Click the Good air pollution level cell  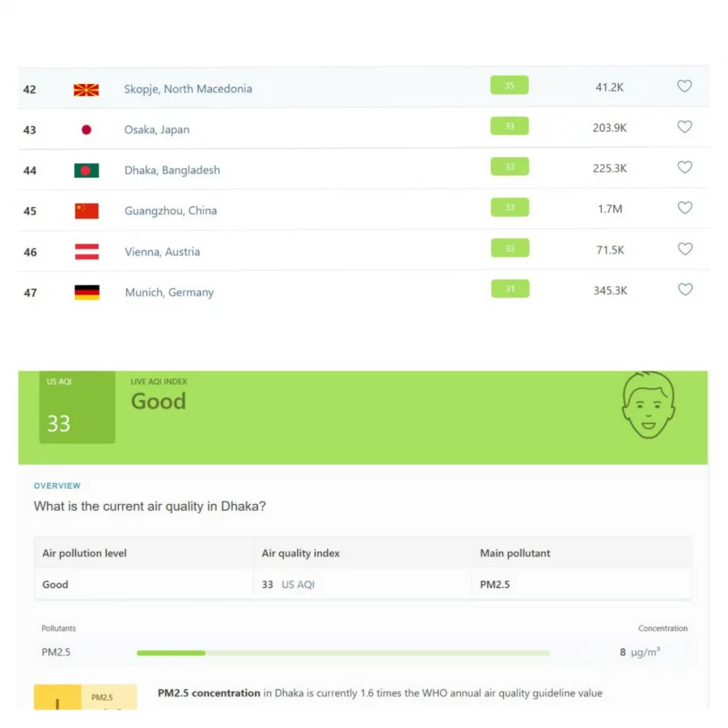coord(55,584)
